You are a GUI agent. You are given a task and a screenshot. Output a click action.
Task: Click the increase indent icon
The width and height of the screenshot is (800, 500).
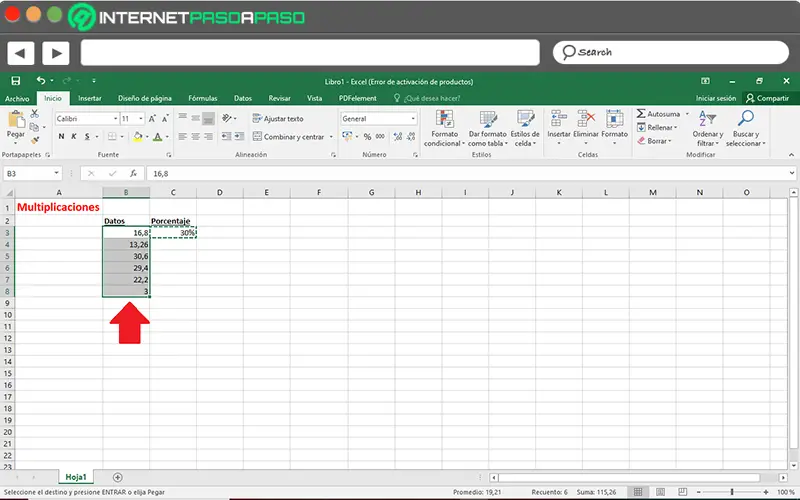tap(239, 136)
